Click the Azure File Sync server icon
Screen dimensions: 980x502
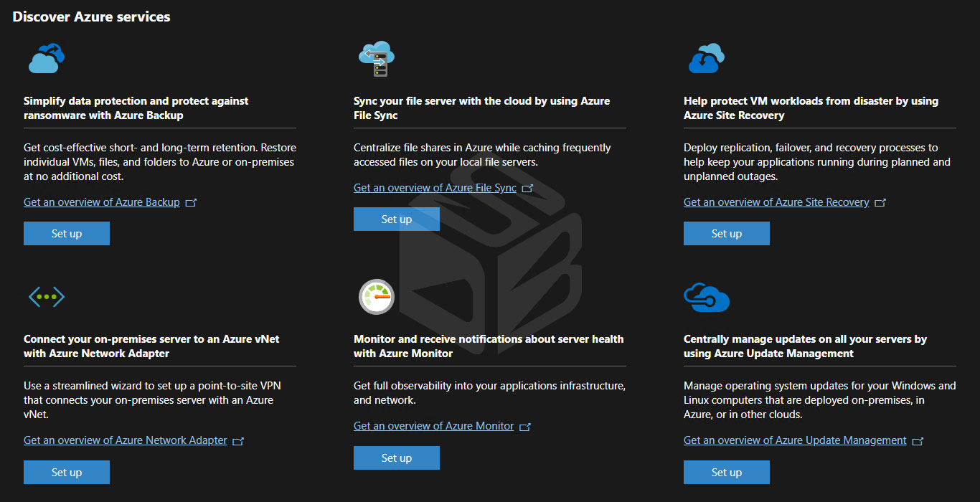376,57
